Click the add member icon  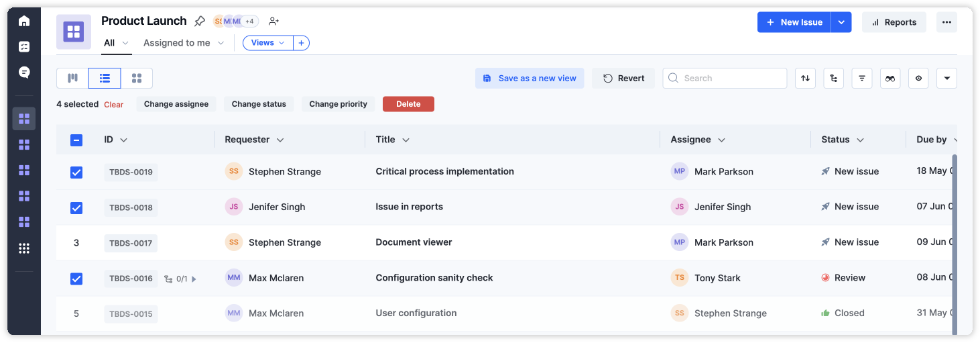(x=273, y=21)
